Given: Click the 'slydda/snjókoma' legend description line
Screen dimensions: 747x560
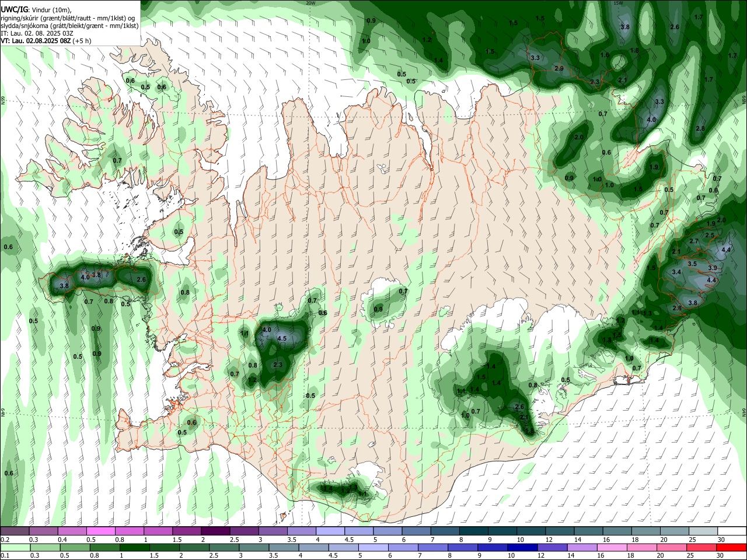Looking at the screenshot, I should (x=69, y=26).
